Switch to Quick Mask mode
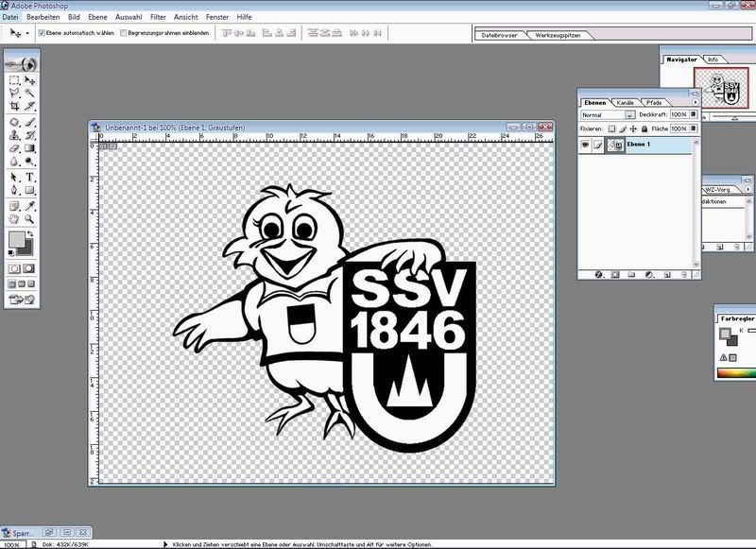 29,268
